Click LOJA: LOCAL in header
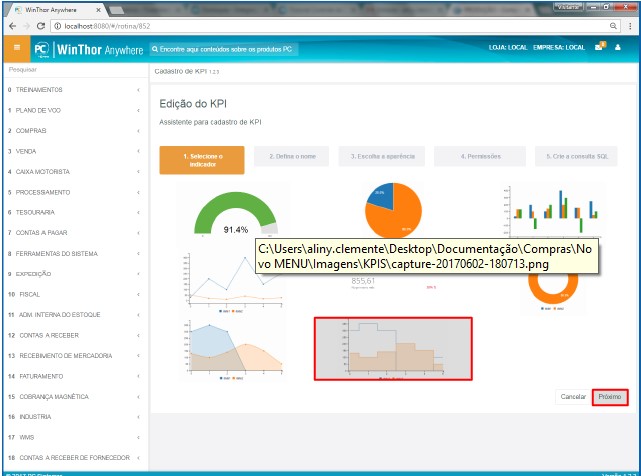This screenshot has width=641, height=476. [508, 47]
